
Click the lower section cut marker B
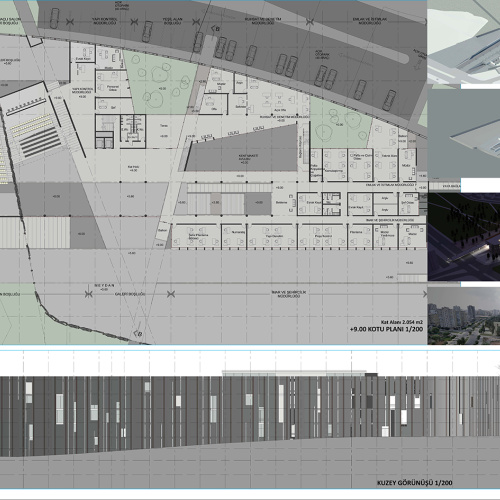pyautogui.click(x=138, y=333)
